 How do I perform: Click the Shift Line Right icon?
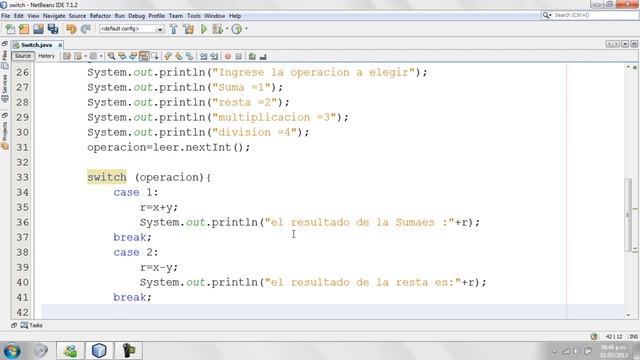[x=214, y=56]
